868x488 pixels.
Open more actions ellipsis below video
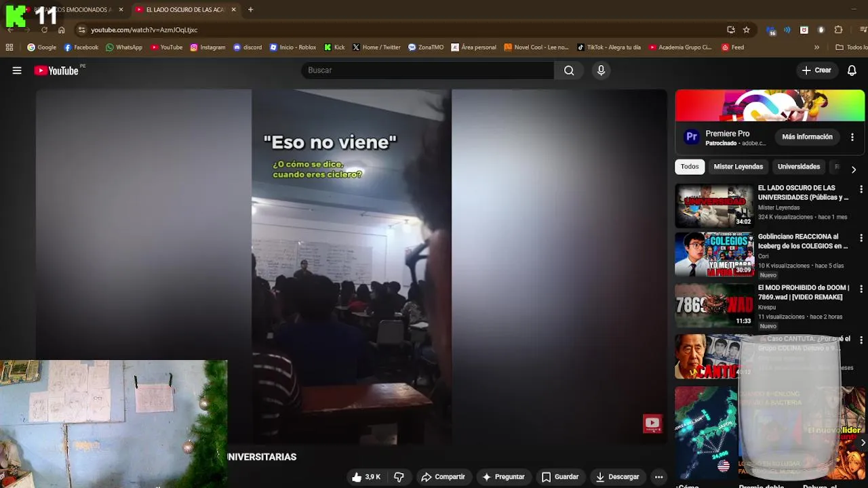658,477
